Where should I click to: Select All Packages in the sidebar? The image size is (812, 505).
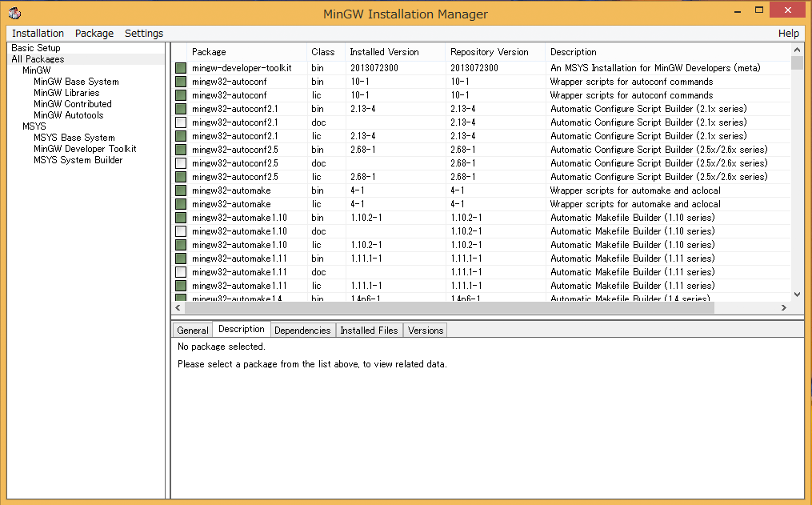[38, 59]
